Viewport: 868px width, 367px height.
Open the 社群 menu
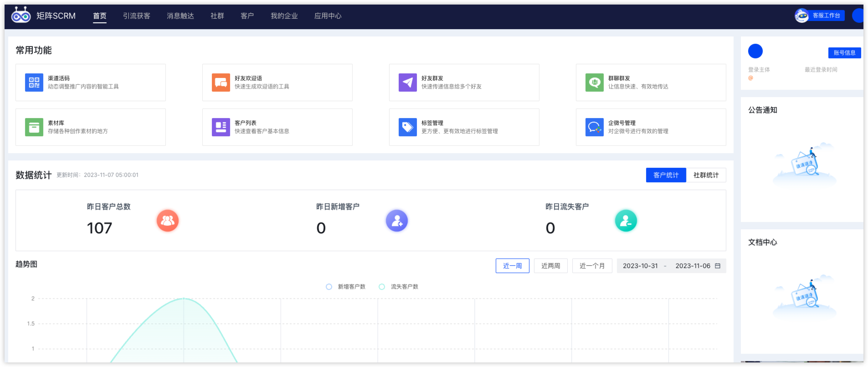click(x=217, y=16)
